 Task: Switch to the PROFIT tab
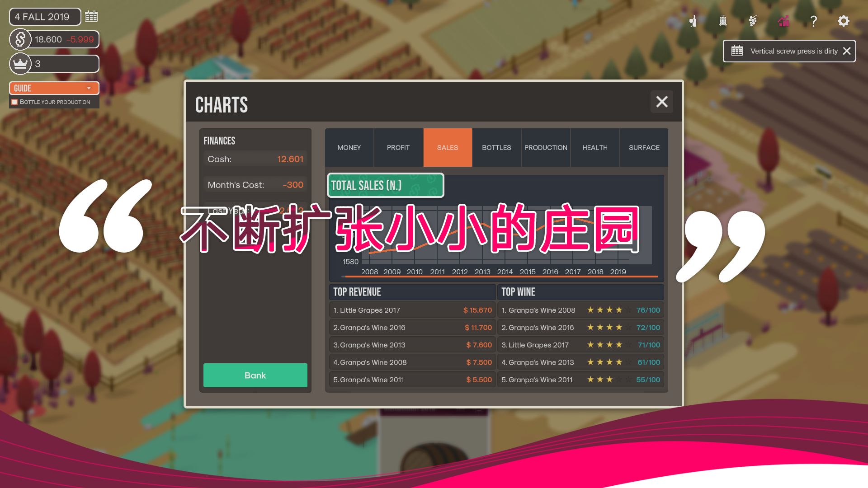(x=398, y=147)
